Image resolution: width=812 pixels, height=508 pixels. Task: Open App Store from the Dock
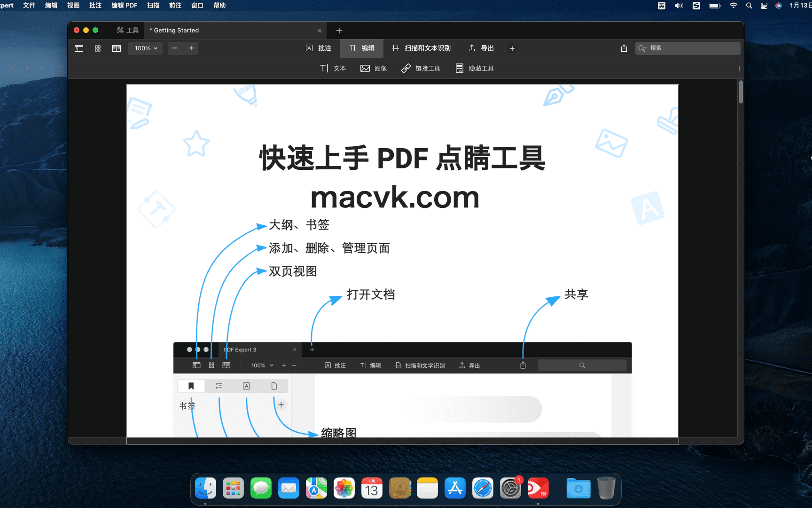(x=455, y=488)
